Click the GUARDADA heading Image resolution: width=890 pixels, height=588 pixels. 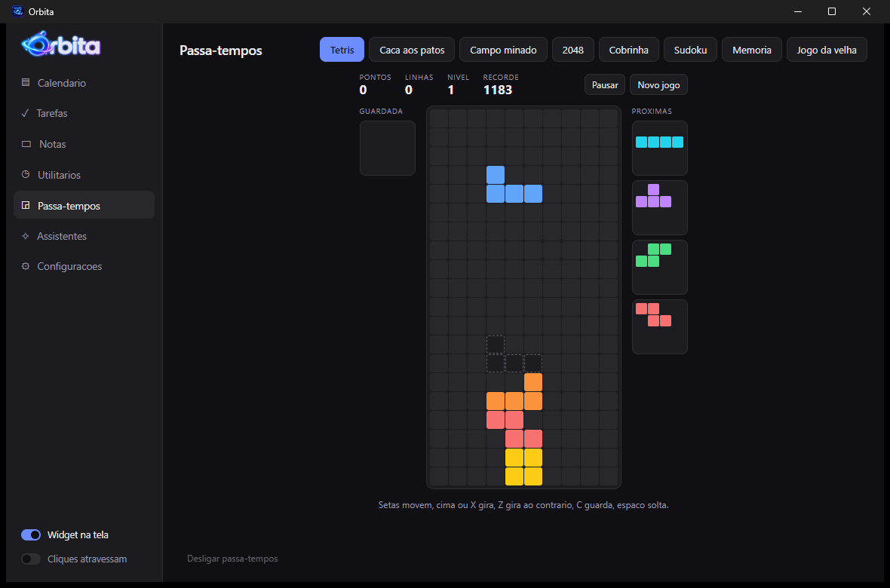381,112
